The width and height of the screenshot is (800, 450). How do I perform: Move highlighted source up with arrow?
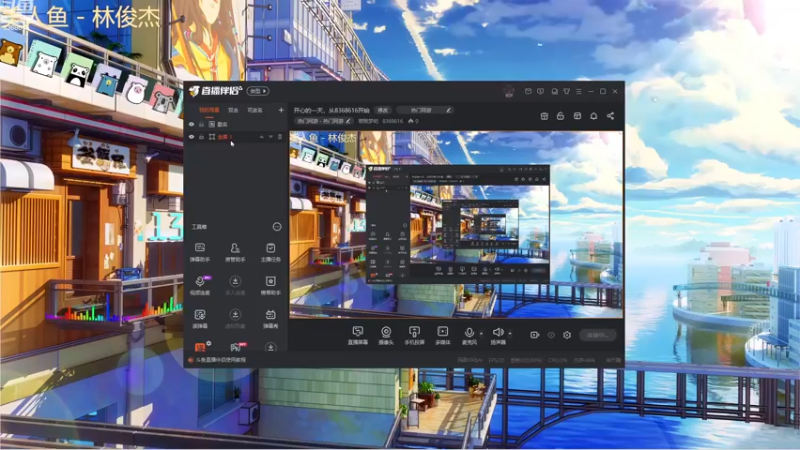(x=261, y=137)
